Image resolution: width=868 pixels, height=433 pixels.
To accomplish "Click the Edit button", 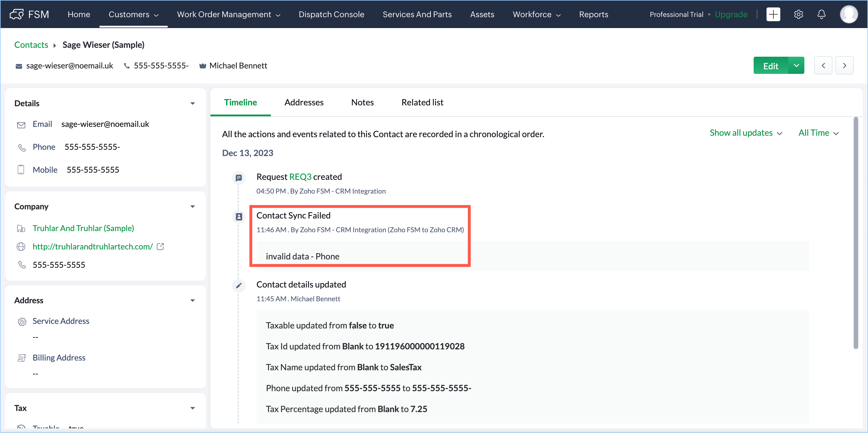I will tap(770, 66).
